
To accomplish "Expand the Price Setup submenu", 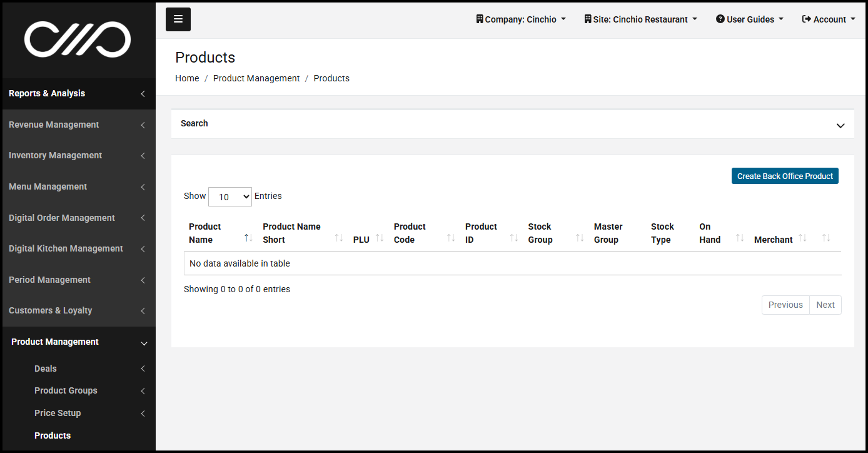I will [x=89, y=413].
